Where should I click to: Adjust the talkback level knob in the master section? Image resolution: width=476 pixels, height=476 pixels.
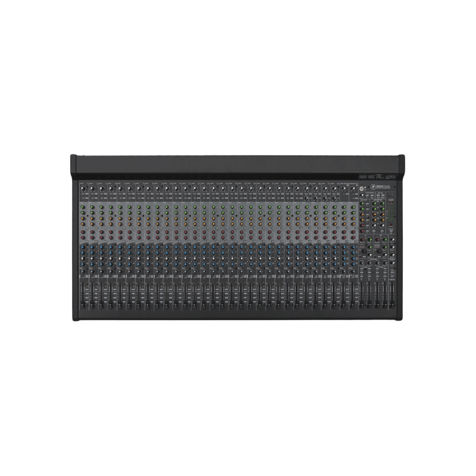pyautogui.click(x=362, y=196)
